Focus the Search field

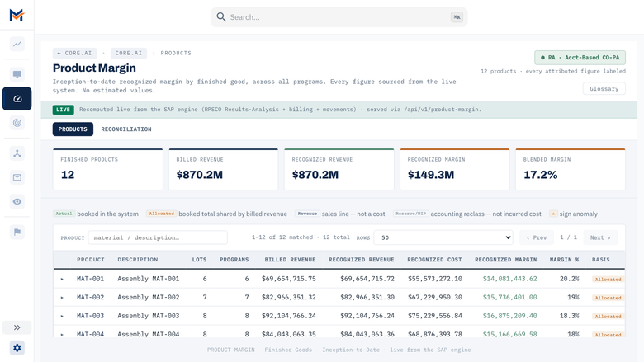click(x=339, y=16)
